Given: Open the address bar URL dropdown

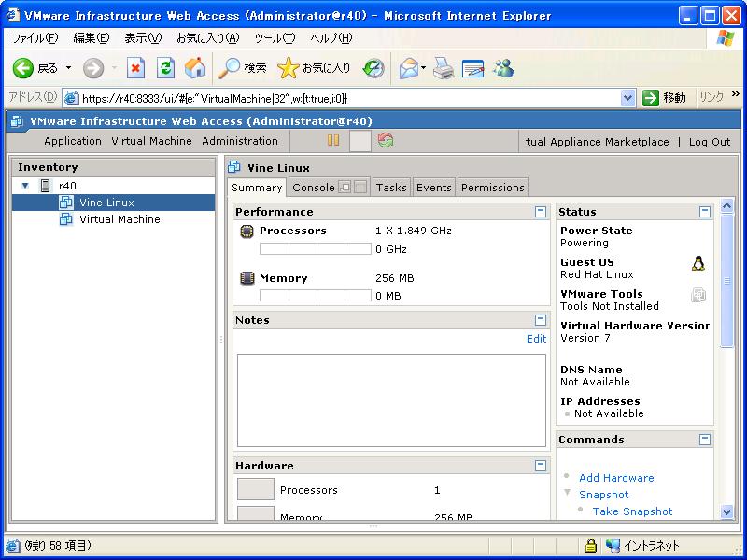Looking at the screenshot, I should pos(627,99).
